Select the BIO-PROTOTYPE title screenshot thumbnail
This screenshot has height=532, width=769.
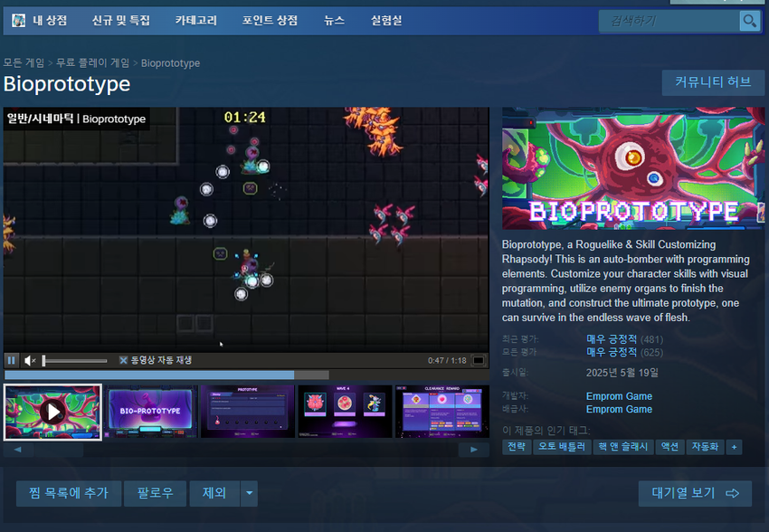[150, 412]
